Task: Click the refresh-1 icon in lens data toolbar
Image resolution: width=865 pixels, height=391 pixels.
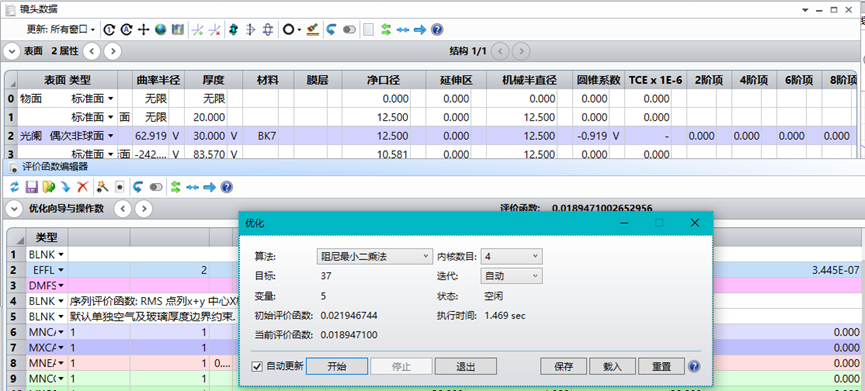Action: (x=109, y=30)
